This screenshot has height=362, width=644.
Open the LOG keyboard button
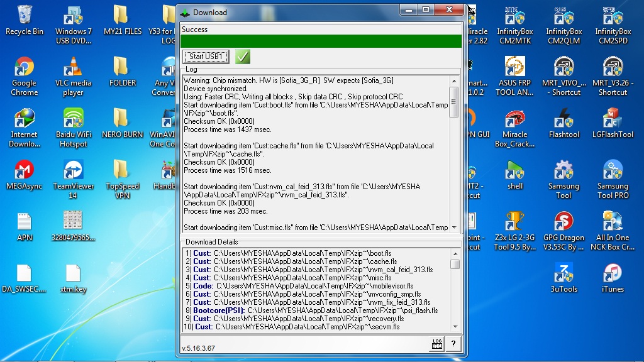[437, 344]
